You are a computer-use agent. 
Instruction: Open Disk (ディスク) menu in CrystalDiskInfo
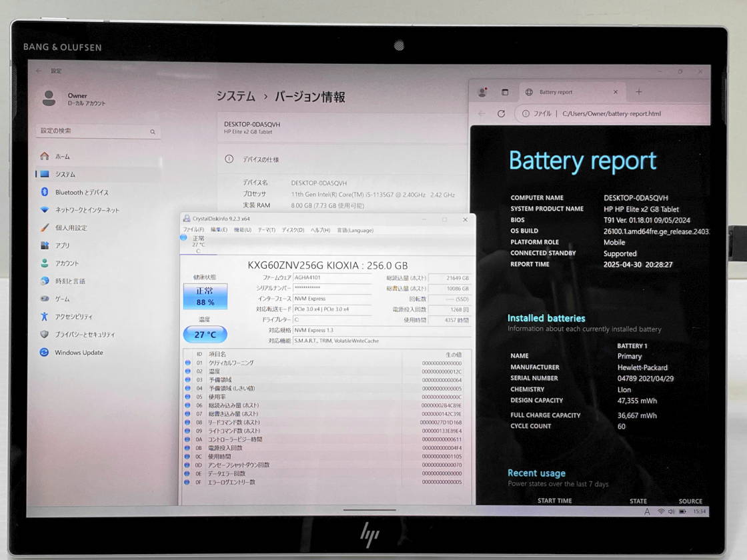point(293,230)
